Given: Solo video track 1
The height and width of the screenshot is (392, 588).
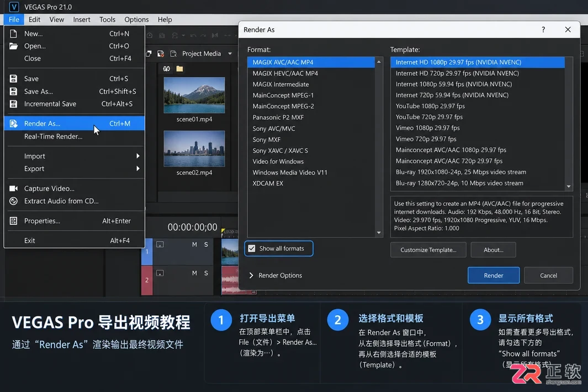Looking at the screenshot, I should [206, 245].
